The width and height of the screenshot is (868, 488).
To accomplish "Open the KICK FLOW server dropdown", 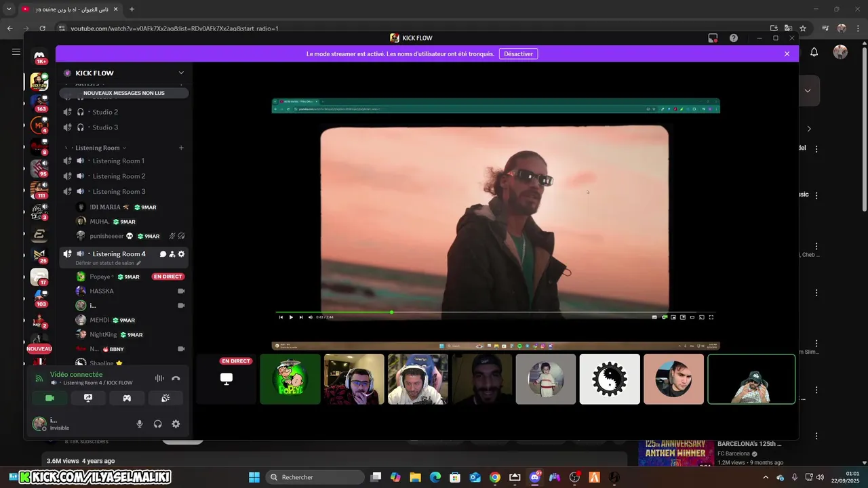I will [181, 73].
